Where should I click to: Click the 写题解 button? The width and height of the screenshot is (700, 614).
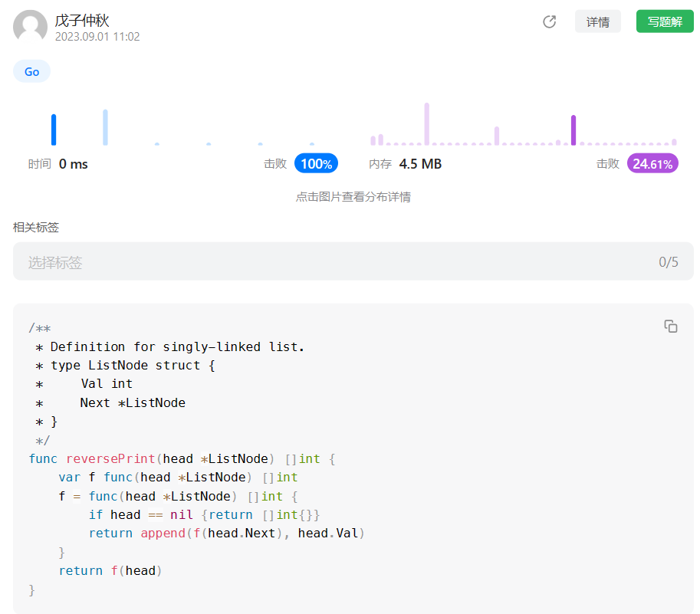(x=664, y=21)
